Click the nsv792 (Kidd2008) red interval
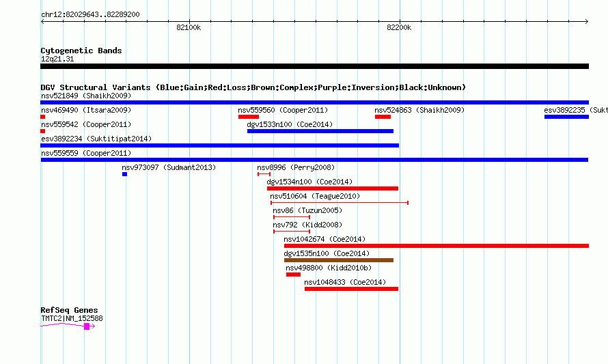This screenshot has width=608, height=364. click(292, 232)
